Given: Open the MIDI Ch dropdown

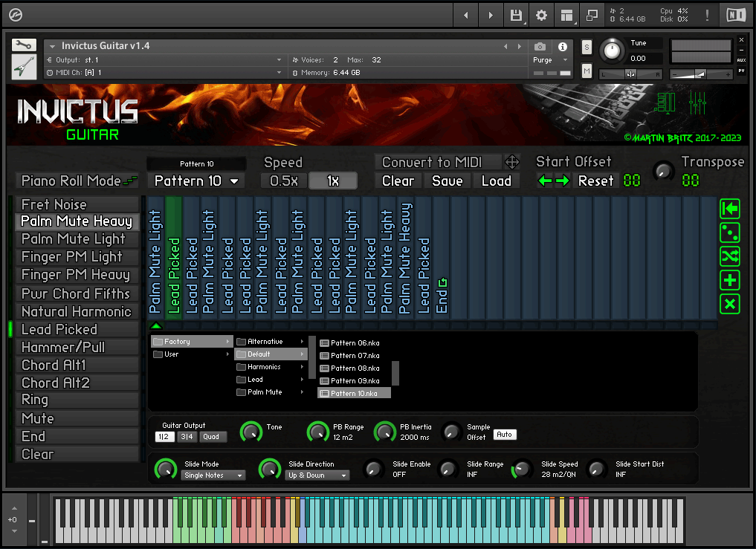Looking at the screenshot, I should pos(164,72).
